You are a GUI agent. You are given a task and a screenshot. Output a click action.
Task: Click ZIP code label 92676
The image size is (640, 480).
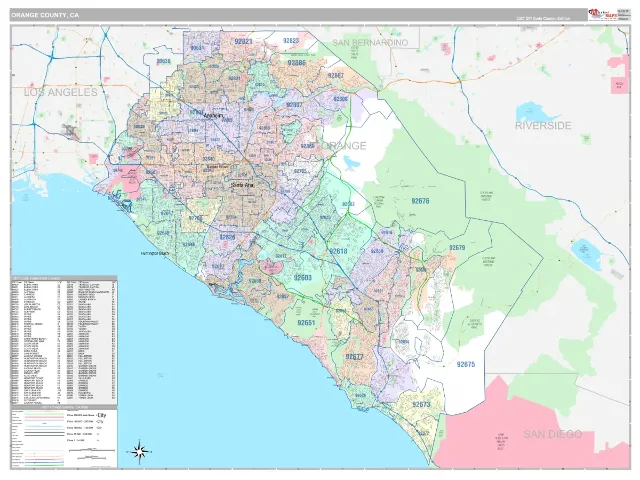[420, 201]
